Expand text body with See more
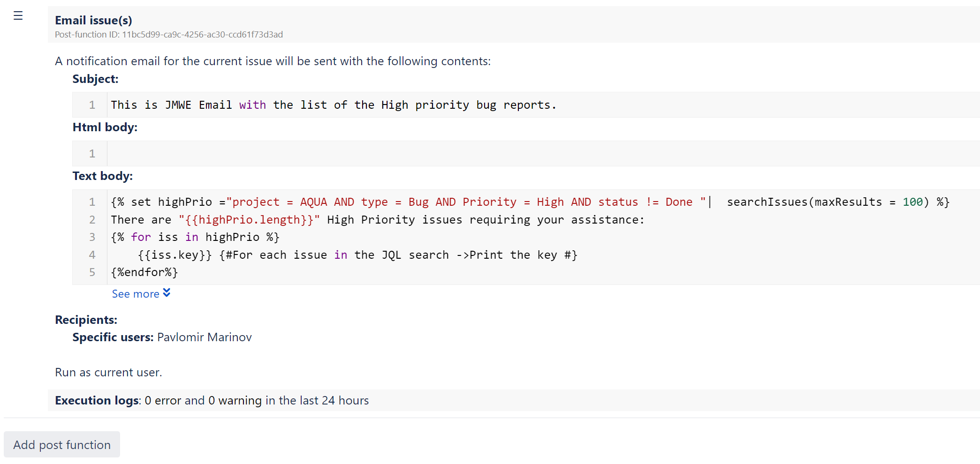 tap(136, 294)
